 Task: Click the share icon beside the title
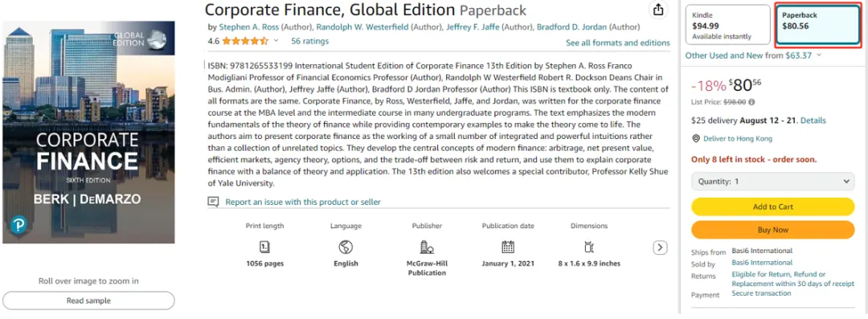tap(657, 10)
